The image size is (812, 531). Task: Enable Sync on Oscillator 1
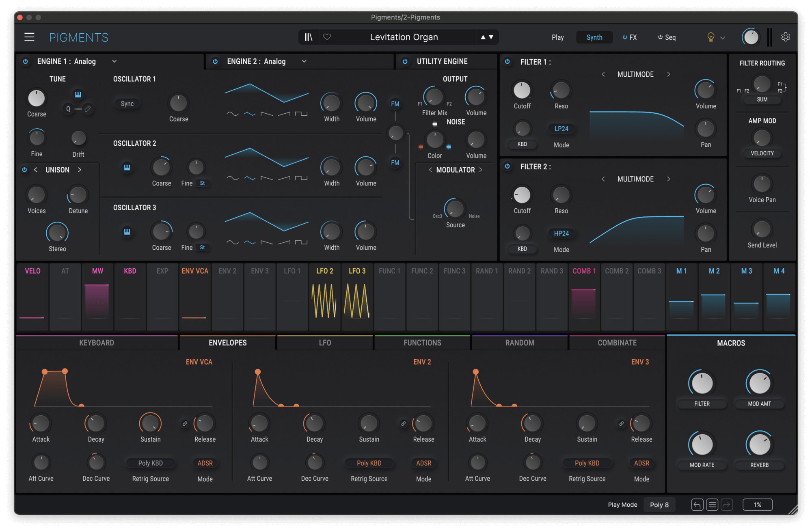[127, 104]
